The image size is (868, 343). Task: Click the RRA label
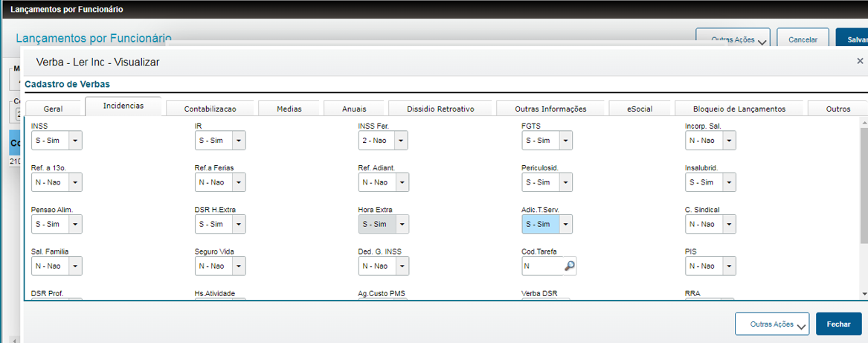(x=693, y=293)
